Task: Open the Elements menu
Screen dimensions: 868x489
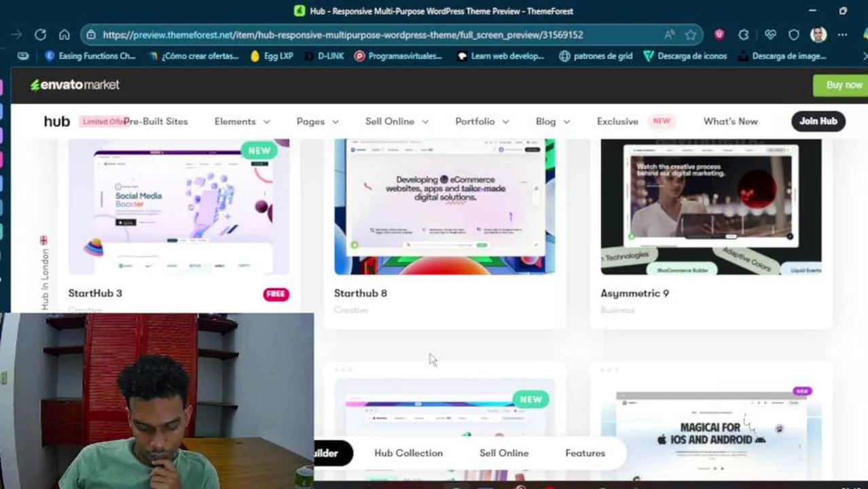Action: tap(235, 122)
